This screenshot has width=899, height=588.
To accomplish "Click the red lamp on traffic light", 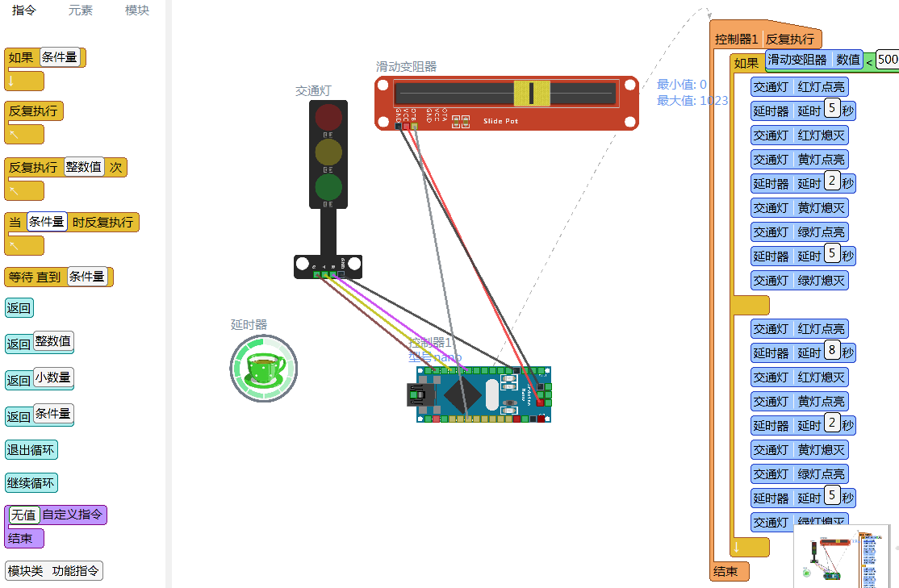I will click(x=328, y=117).
